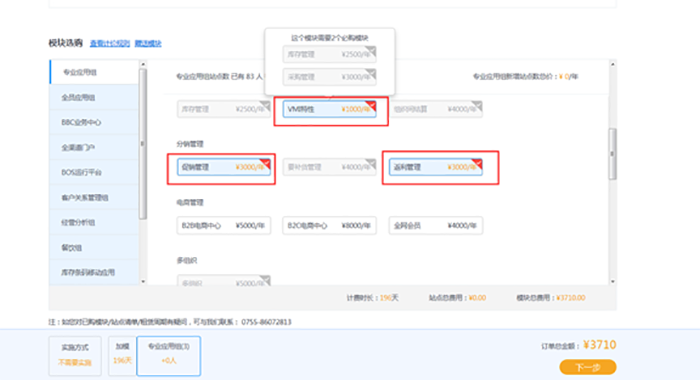Select the VMI module priced ¥1000/年
The height and width of the screenshot is (380, 700).
[x=329, y=109]
